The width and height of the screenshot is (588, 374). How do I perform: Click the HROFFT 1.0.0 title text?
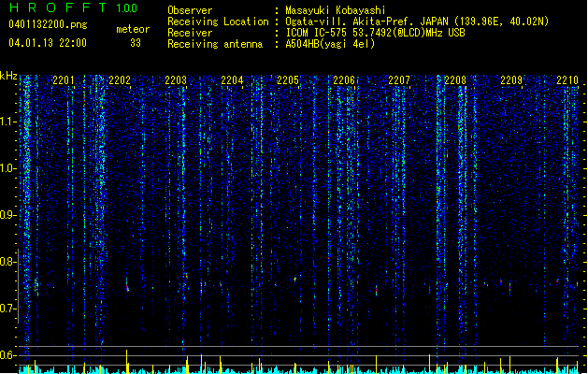73,7
